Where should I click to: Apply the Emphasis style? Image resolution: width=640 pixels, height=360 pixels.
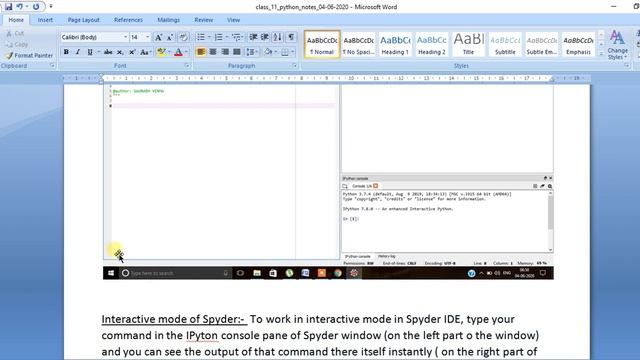coord(578,44)
